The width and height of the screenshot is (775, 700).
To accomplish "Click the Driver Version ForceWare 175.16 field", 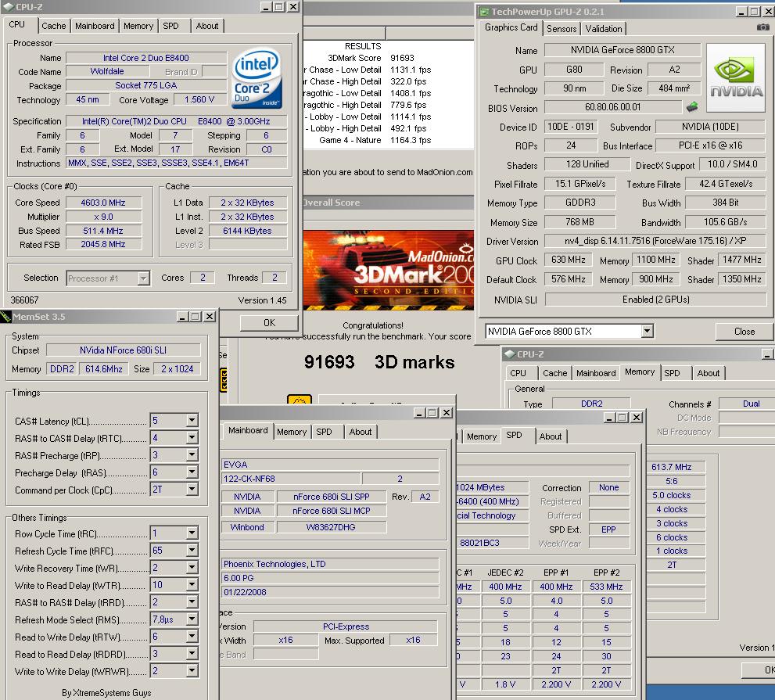I will pyautogui.click(x=655, y=241).
